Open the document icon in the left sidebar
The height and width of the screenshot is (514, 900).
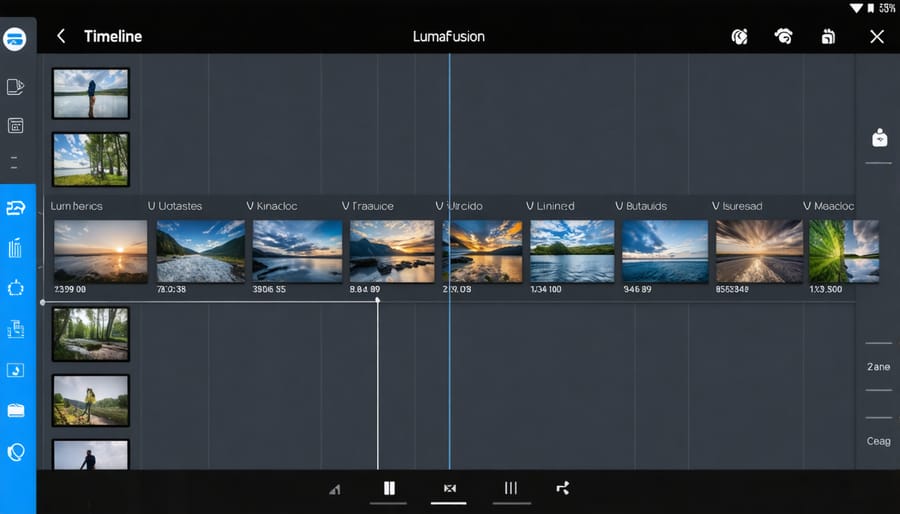15,87
